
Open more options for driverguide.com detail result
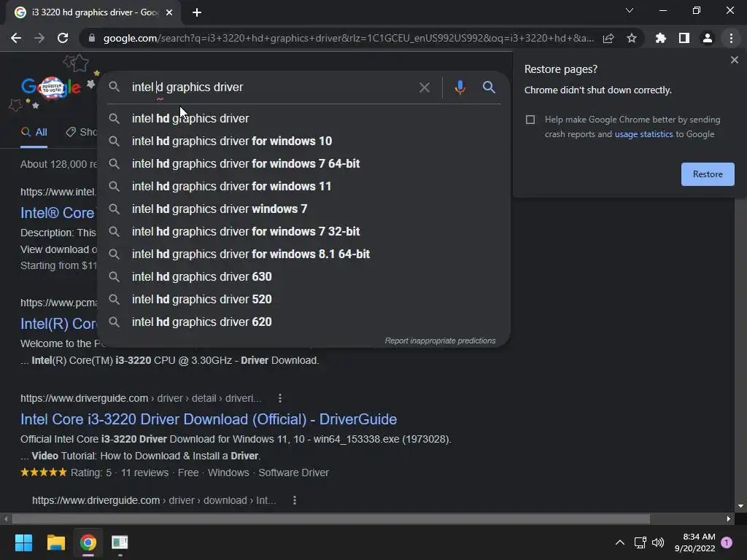coord(280,398)
